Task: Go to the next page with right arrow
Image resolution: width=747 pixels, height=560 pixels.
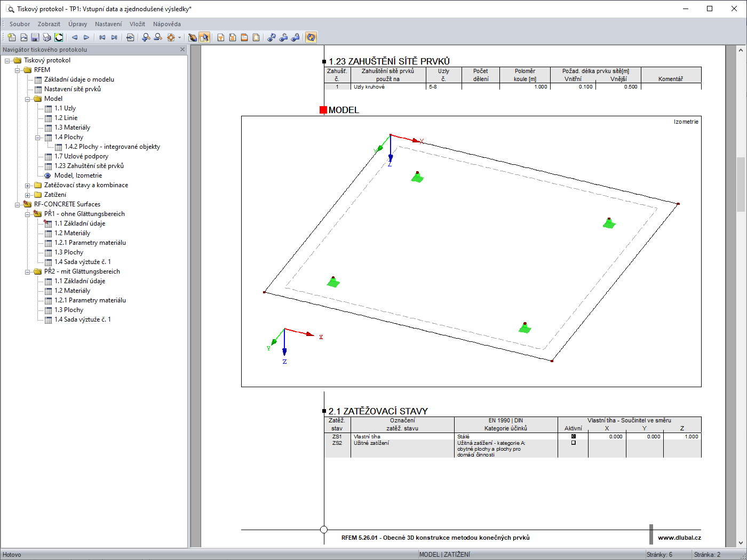Action: point(86,37)
